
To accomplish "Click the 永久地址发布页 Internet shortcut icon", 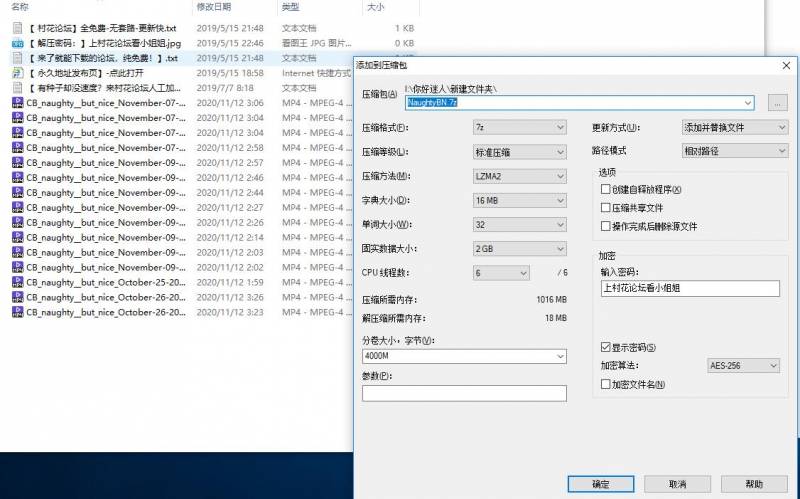I will 17,73.
